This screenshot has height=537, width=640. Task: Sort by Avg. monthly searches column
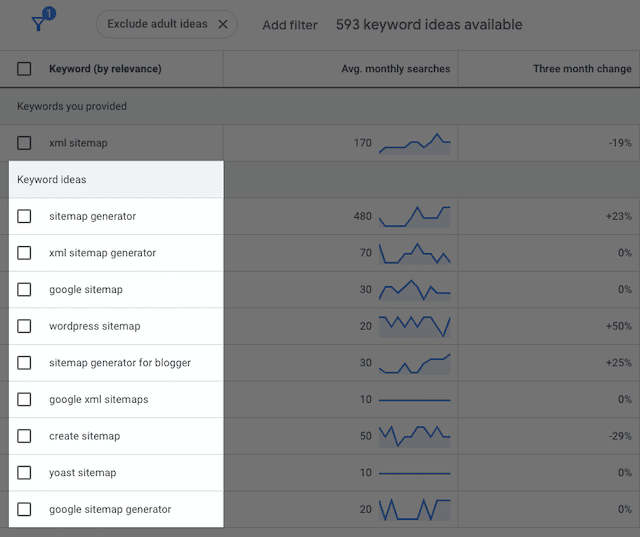pyautogui.click(x=395, y=69)
